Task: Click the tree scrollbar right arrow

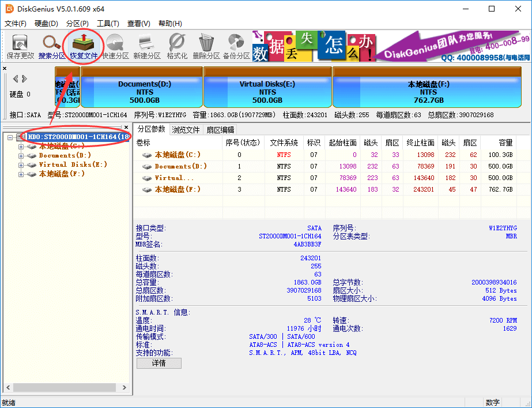Action: (124, 388)
